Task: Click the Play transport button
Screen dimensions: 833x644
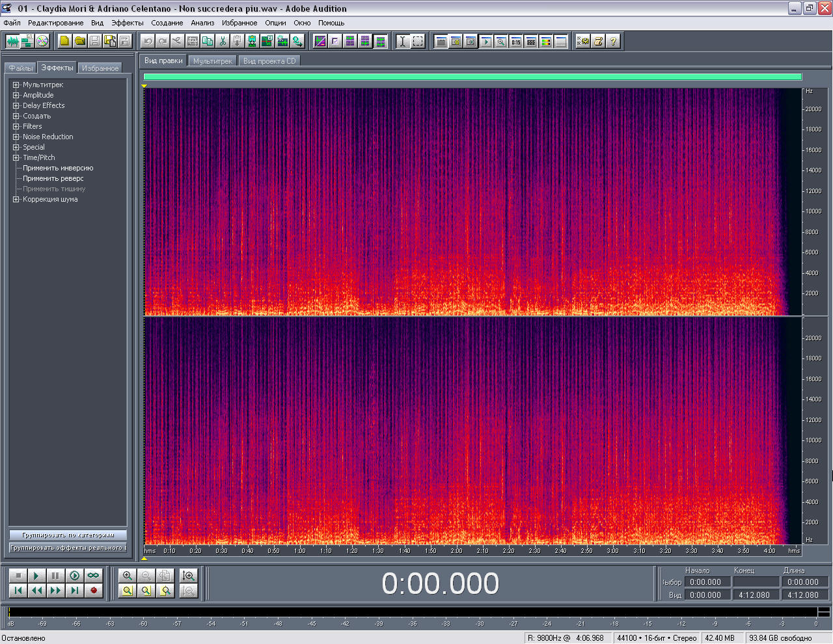Action: [x=36, y=576]
